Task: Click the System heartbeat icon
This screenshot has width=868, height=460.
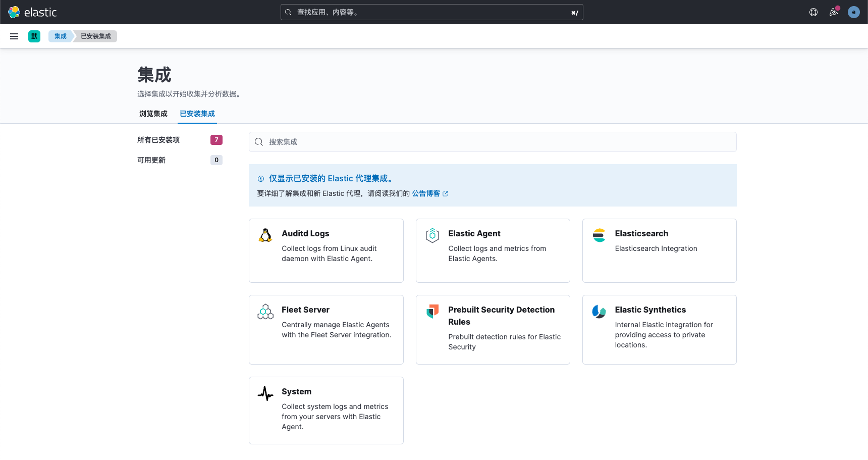Action: [x=265, y=393]
